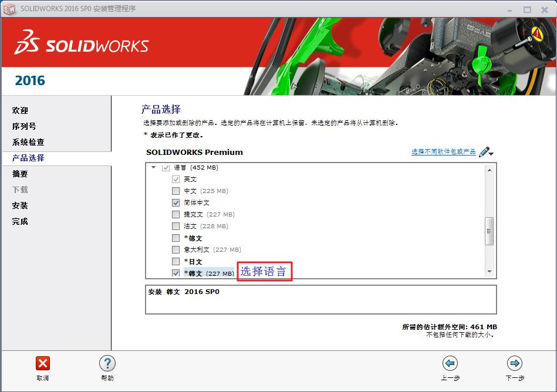Click the 下一步 button label
Screen dimensions: 557x392
coord(515,378)
